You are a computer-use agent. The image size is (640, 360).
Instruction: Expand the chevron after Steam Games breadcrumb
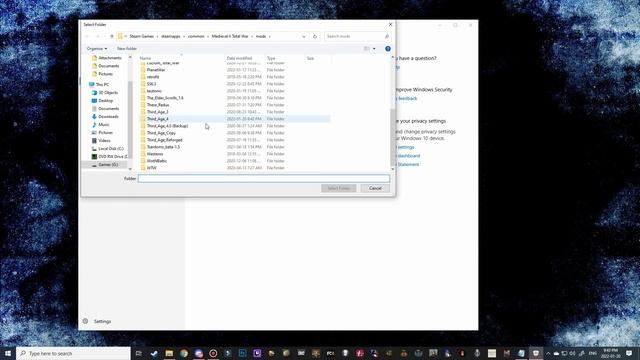coord(158,36)
